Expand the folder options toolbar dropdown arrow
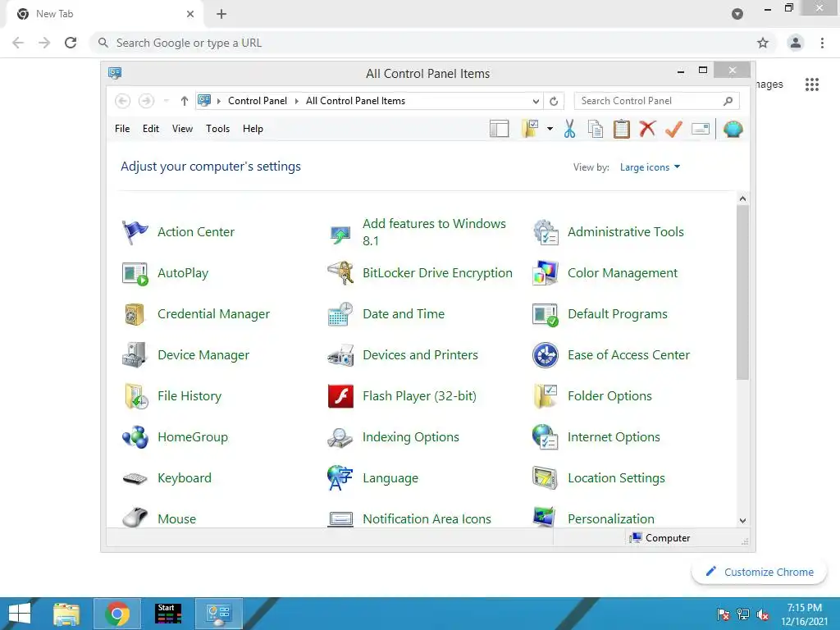Image resolution: width=840 pixels, height=630 pixels. pyautogui.click(x=550, y=129)
